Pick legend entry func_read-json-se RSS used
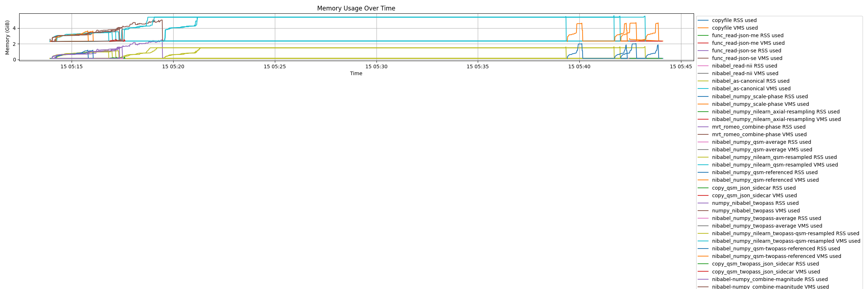The image size is (868, 289). tap(739, 51)
